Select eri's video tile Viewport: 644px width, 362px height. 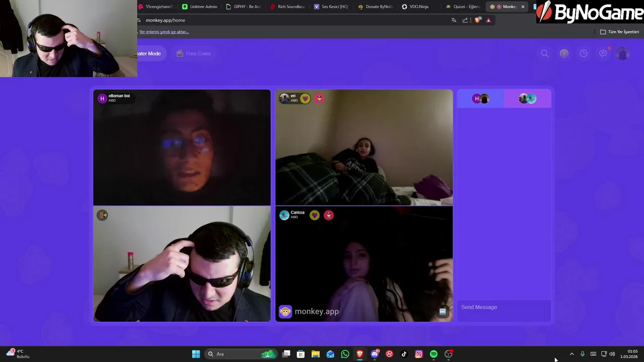(364, 148)
